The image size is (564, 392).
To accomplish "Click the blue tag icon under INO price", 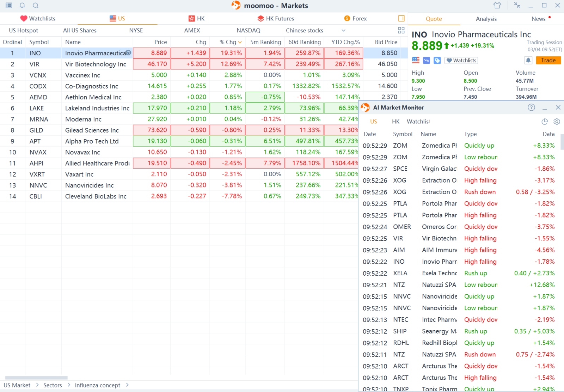I will click(x=437, y=60).
